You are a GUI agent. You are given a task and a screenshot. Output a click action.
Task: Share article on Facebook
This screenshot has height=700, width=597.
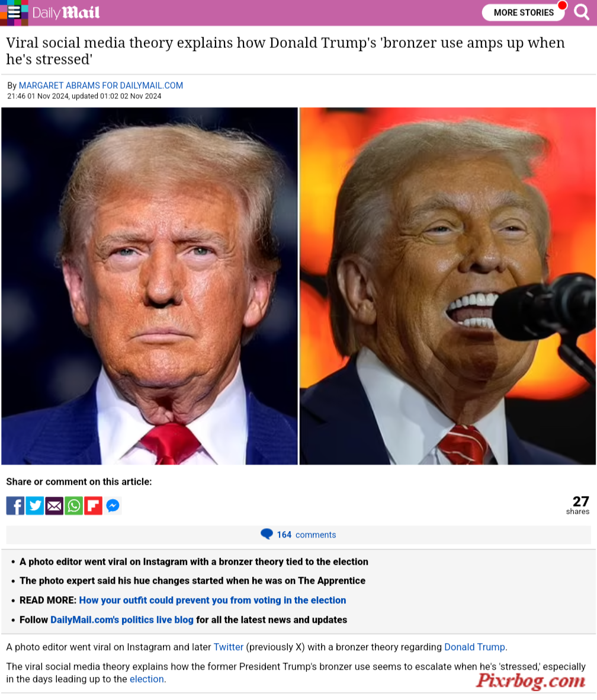pyautogui.click(x=15, y=506)
